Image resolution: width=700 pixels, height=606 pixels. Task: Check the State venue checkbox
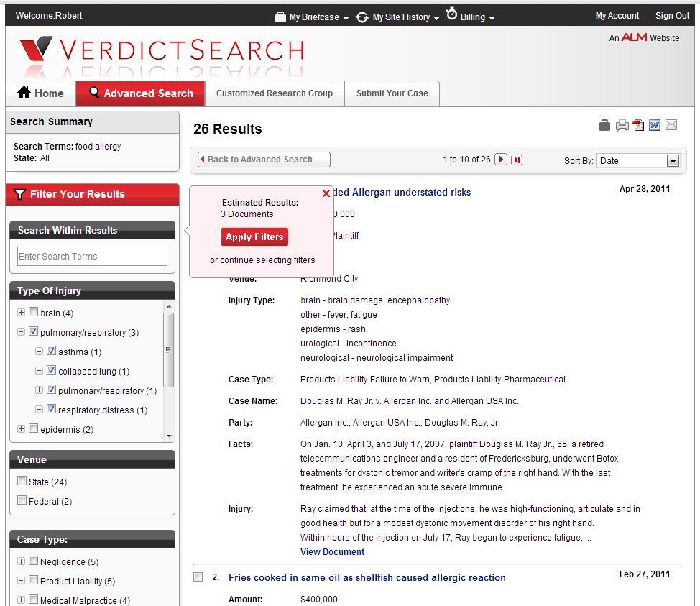(x=22, y=481)
